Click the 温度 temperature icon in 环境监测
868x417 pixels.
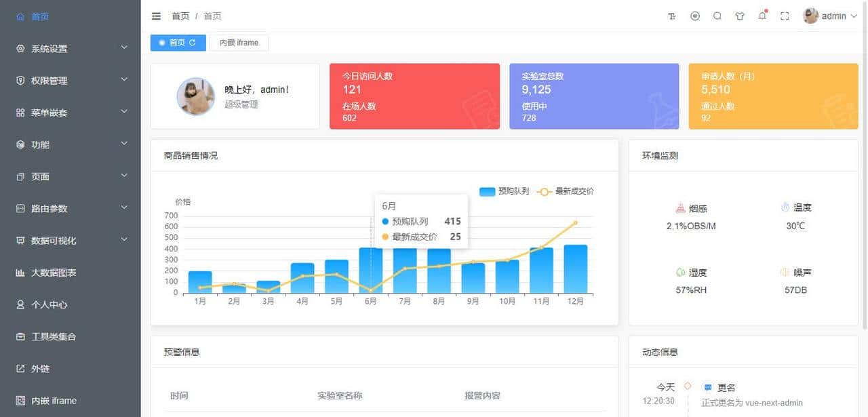(x=786, y=207)
